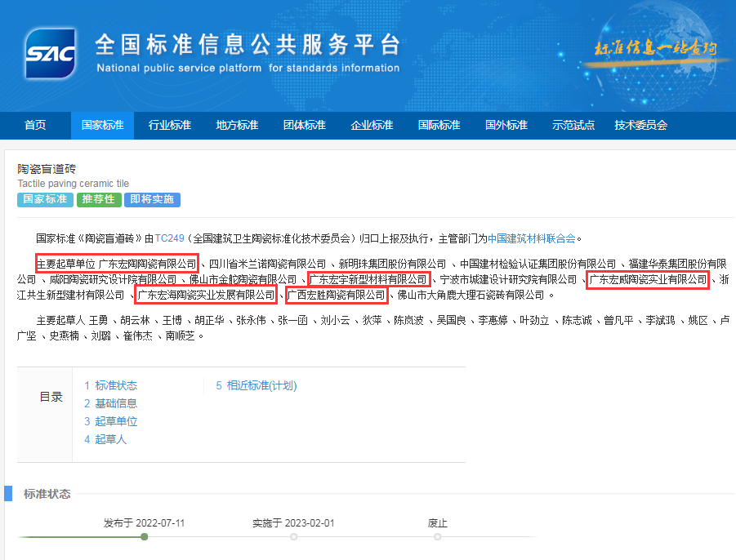Click the SAC logo icon
Image resolution: width=736 pixels, height=560 pixels.
point(49,54)
